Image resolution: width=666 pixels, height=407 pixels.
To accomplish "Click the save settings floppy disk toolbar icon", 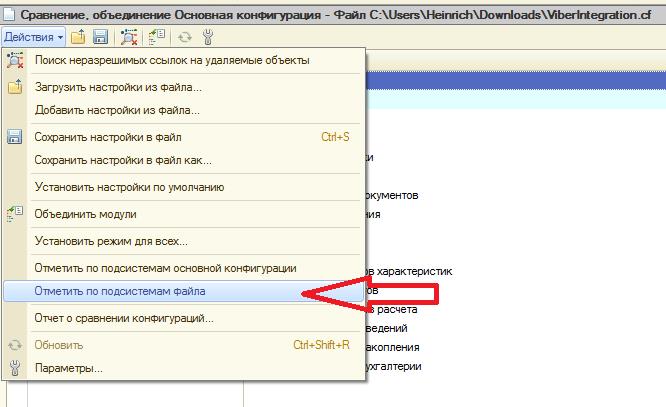I will [x=100, y=37].
